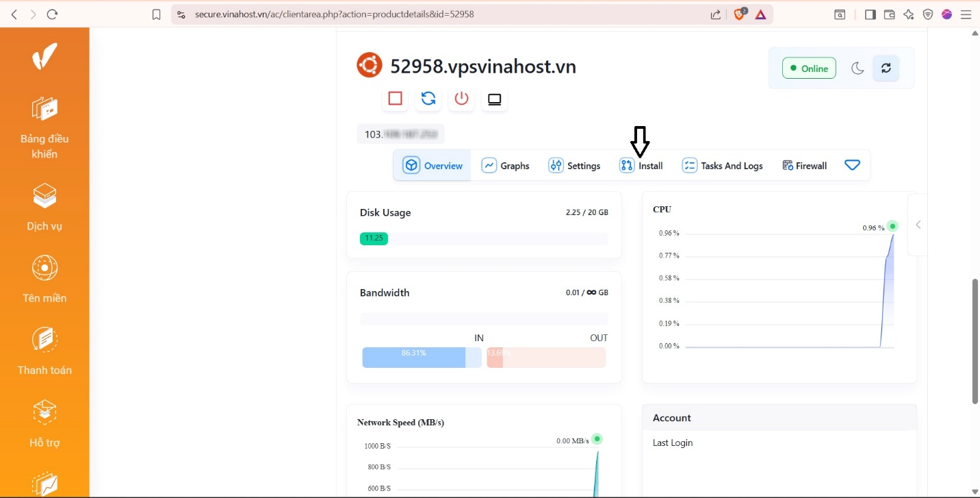Viewport: 980px width, 498px height.
Task: Open the Brave Wallet icon
Action: tap(890, 14)
